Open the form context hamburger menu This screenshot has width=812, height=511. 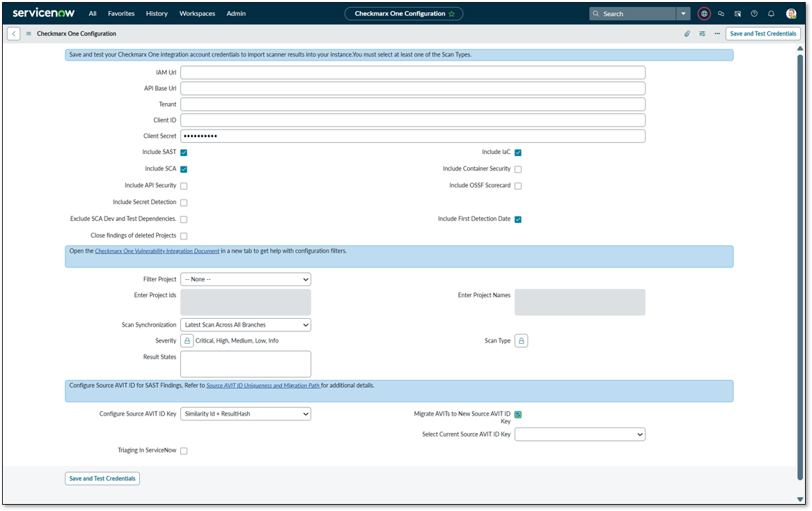29,33
